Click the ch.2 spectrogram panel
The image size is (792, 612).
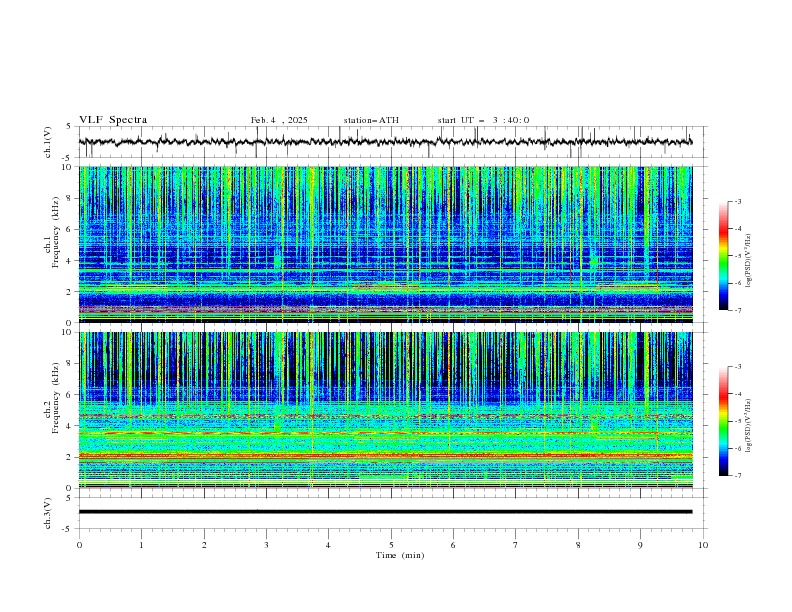click(385, 410)
